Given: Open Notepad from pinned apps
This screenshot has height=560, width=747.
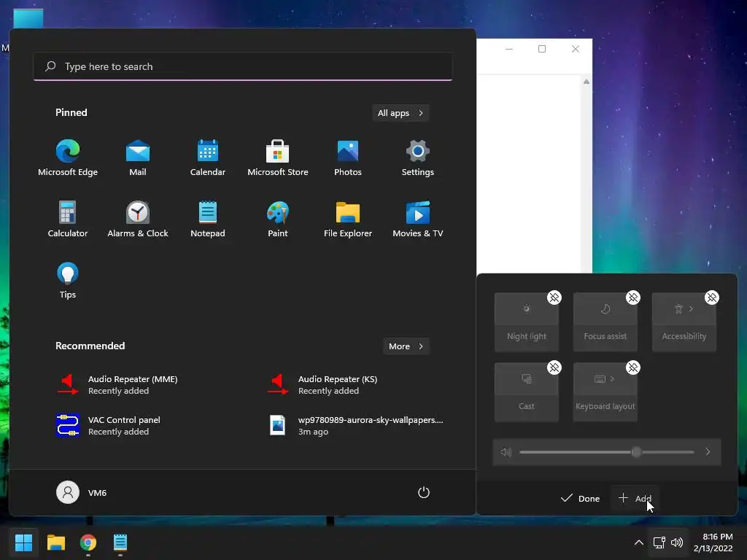Looking at the screenshot, I should pyautogui.click(x=208, y=219).
